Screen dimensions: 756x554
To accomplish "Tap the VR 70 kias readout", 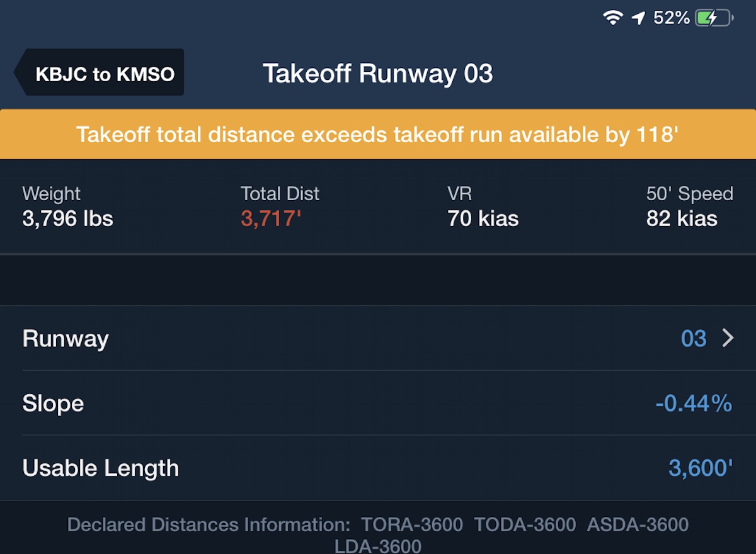I will (x=483, y=206).
